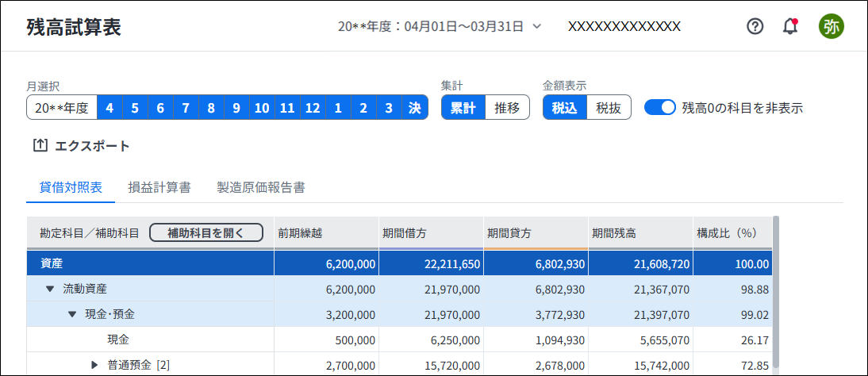The height and width of the screenshot is (376, 868).
Task: Click the table's vertical scrollbar
Action: pos(776,294)
